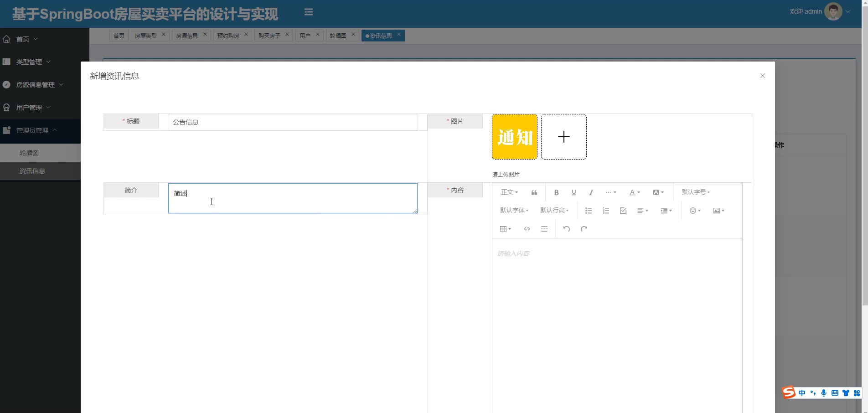Screen dimensions: 868x413
Task: Open the 默认字号 font size dropdown
Action: click(695, 192)
